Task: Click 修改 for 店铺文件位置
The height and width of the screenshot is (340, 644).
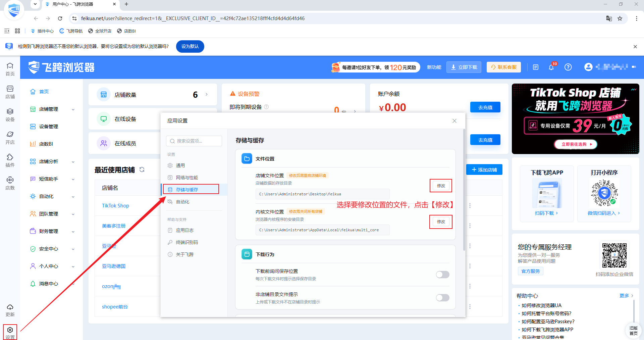Action: click(441, 186)
